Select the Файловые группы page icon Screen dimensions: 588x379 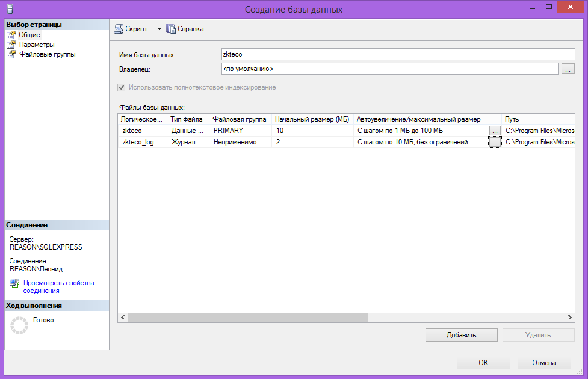point(11,54)
